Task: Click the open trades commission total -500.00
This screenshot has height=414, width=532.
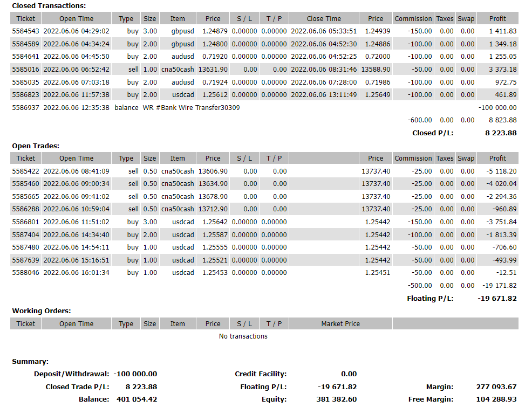Action: click(420, 286)
